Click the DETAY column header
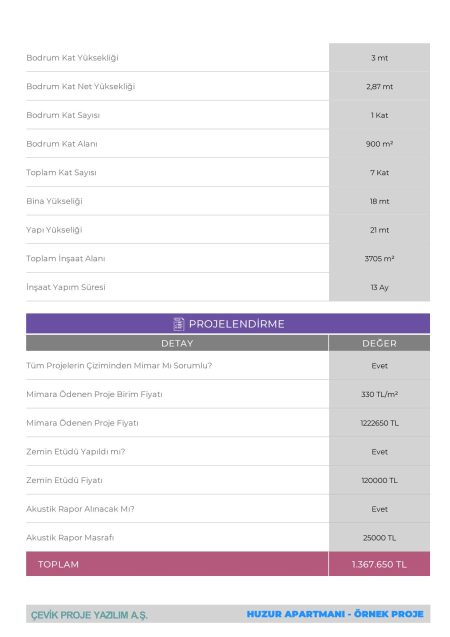Viewport: 450px width, 637px height. pos(177,343)
